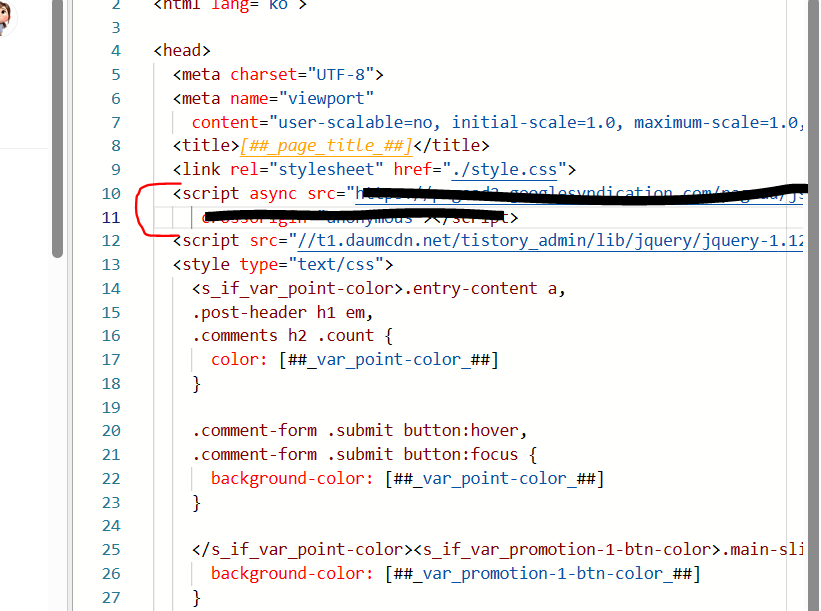The width and height of the screenshot is (821, 611).
Task: Click .post-header h1 em selector
Action: pos(282,313)
